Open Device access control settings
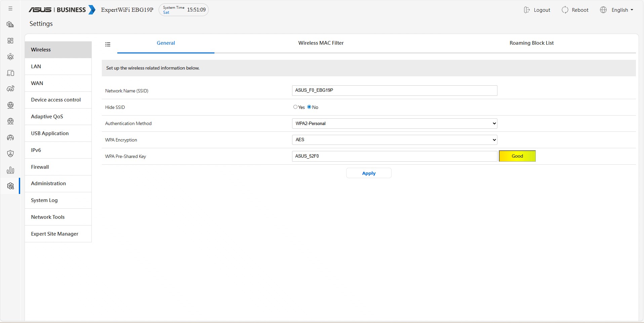Image resolution: width=644 pixels, height=323 pixels. pos(58,100)
